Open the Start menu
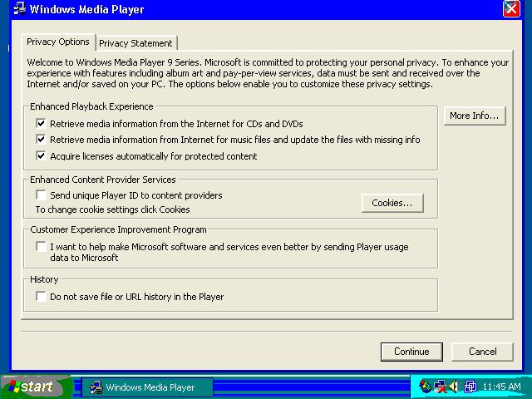The image size is (532, 399). tap(36, 387)
